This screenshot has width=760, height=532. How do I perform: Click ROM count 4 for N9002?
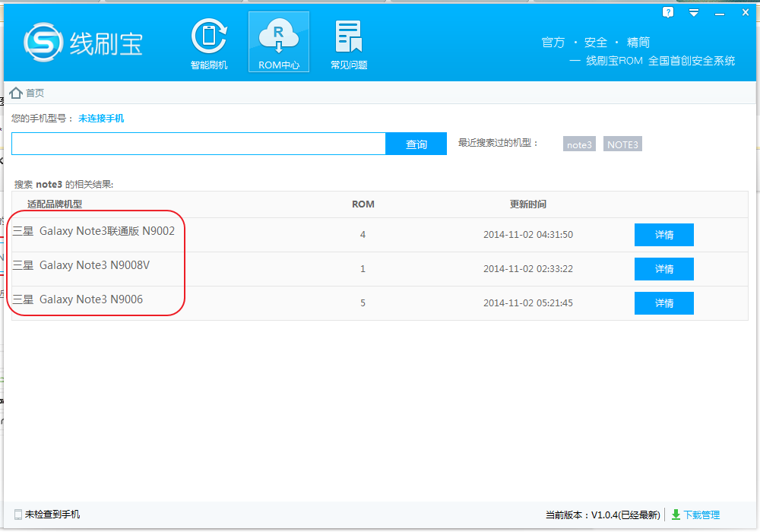[363, 235]
